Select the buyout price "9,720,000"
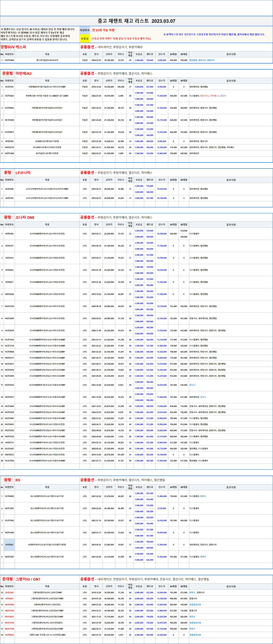The image size is (273, 644). [x=162, y=508]
